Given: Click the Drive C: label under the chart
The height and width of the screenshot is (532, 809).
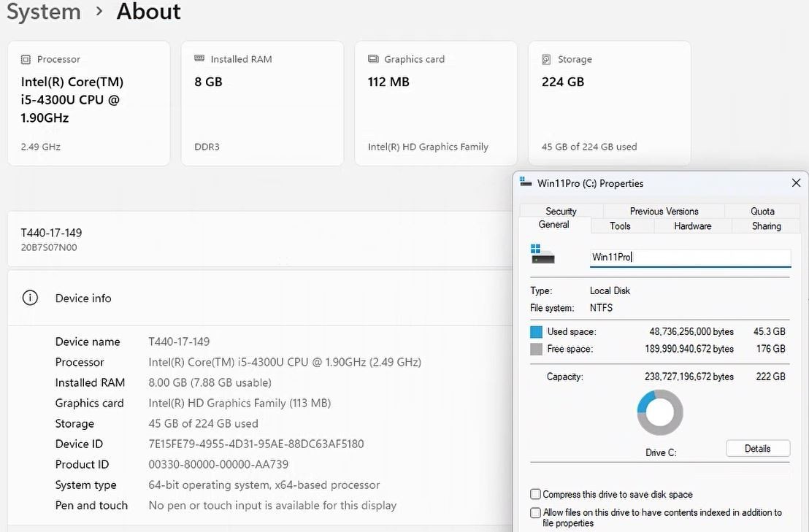Looking at the screenshot, I should [661, 452].
